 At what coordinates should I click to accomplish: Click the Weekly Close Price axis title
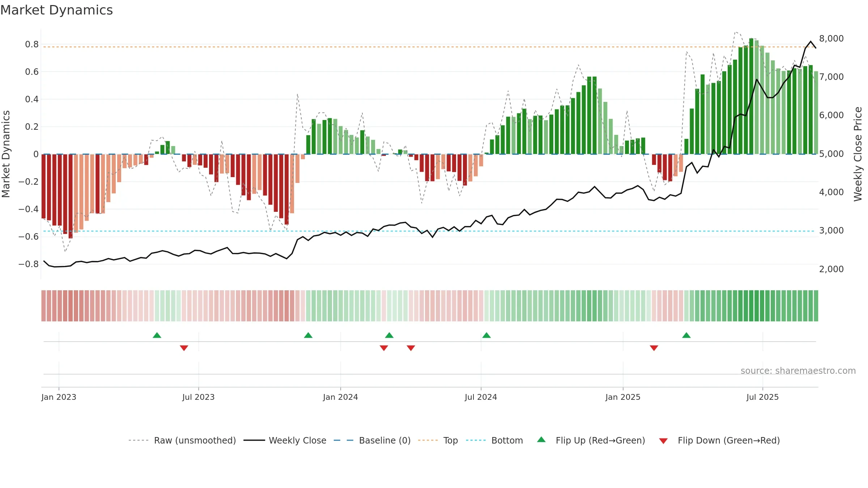point(858,154)
